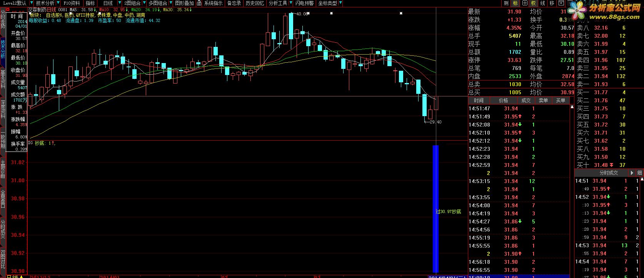Click the red gear icon above 时间
The image size is (644, 278).
[x=8, y=9]
